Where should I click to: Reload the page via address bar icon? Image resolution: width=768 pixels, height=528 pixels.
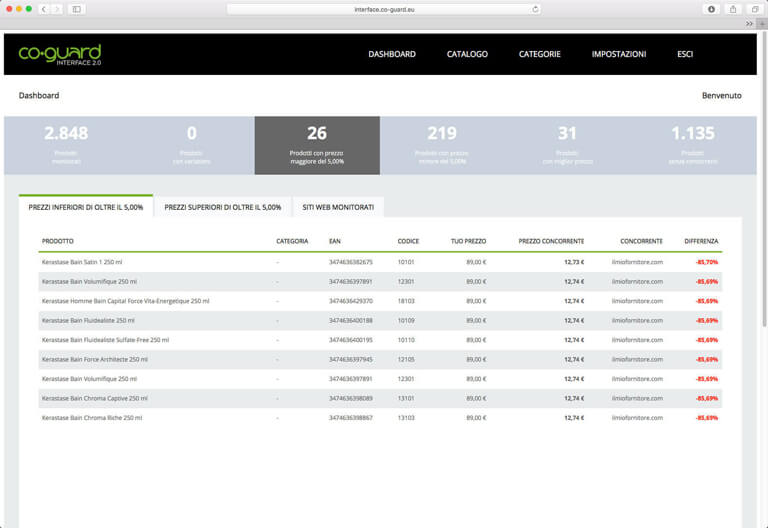point(535,9)
